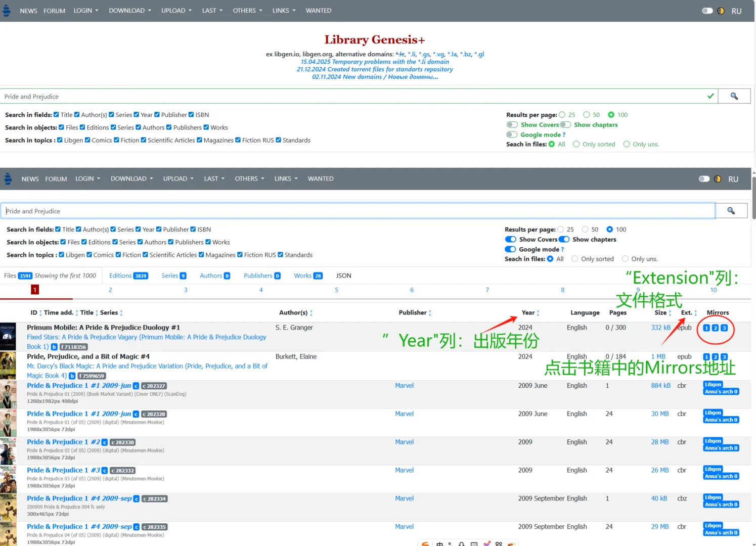
Task: Open FORUM in the top navigation bar
Action: point(55,11)
